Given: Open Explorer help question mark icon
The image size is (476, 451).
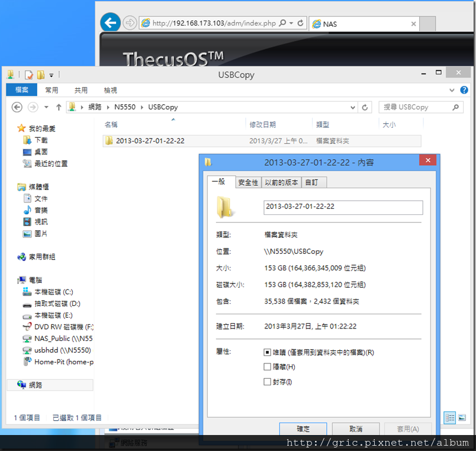Looking at the screenshot, I should point(464,90).
